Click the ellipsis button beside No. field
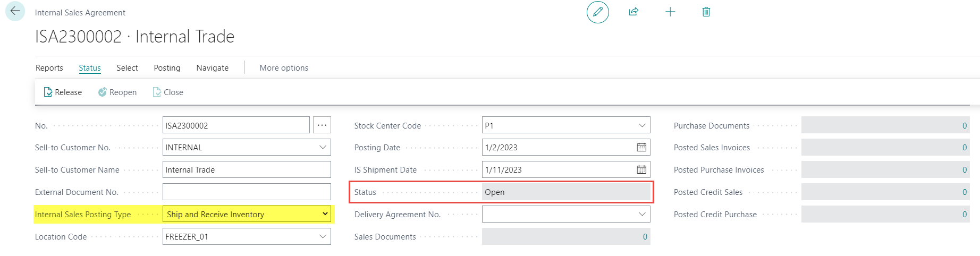The height and width of the screenshot is (256, 980). click(322, 125)
